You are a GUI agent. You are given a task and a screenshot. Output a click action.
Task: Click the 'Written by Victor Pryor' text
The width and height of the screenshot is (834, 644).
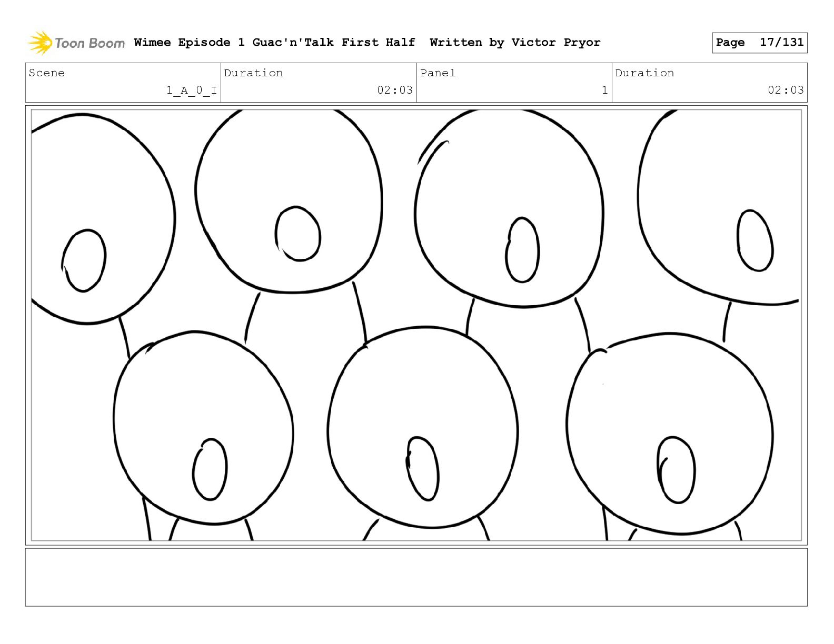(x=515, y=42)
